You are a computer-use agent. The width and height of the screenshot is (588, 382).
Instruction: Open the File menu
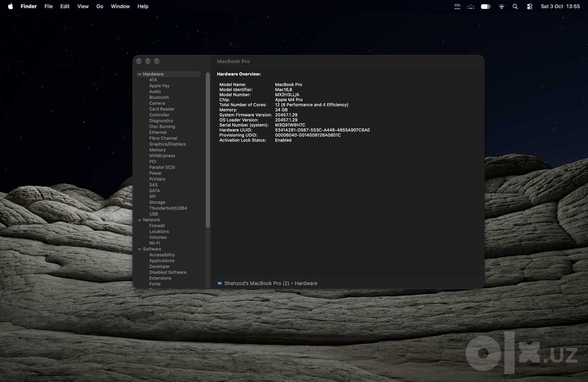[x=48, y=6]
